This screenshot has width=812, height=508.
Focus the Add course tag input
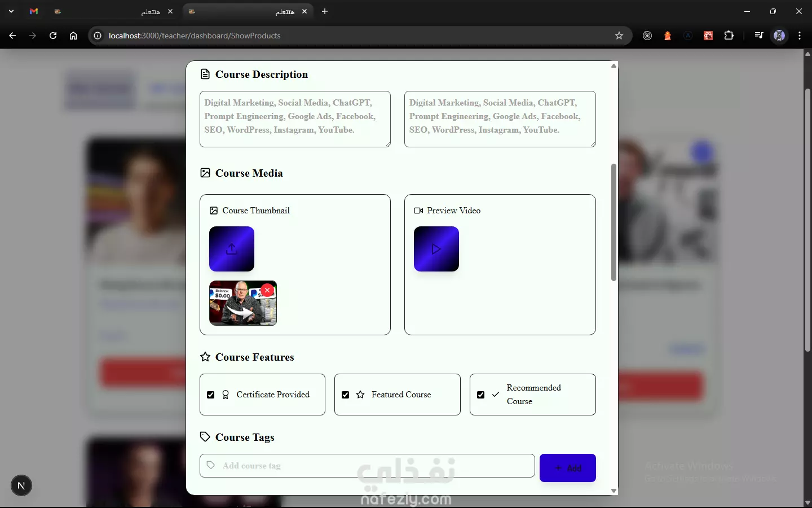pos(367,466)
